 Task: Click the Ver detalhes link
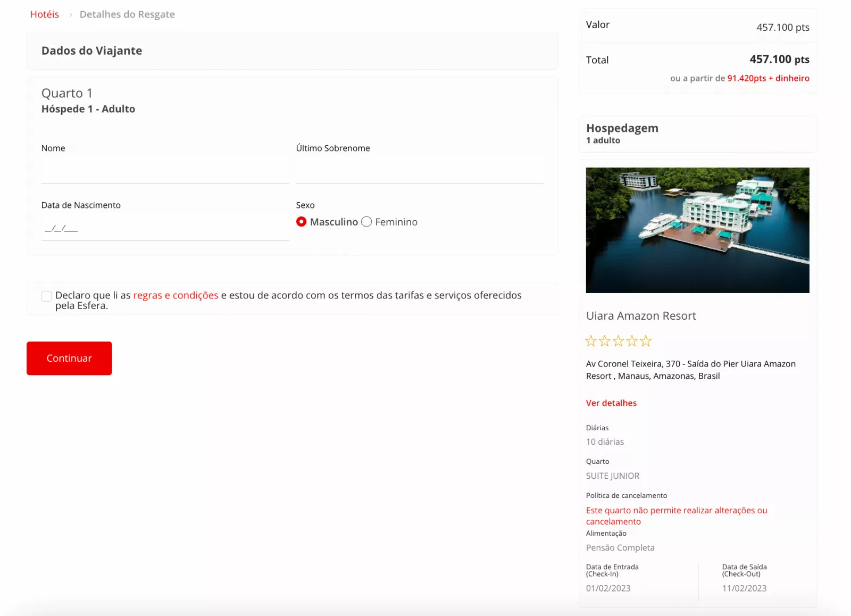[x=611, y=403]
